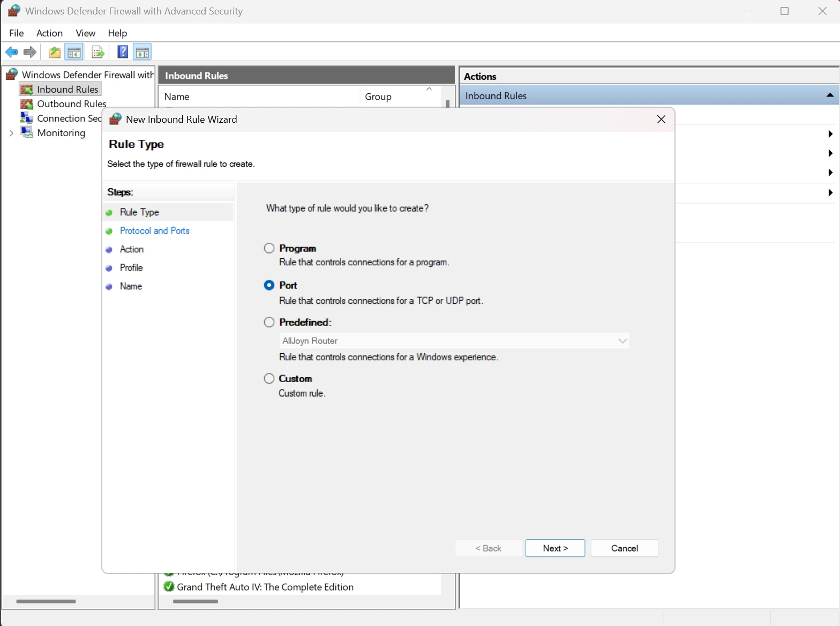The image size is (840, 626).
Task: Toggle Show/Hide Action Pane toolbar icon
Action: (x=142, y=52)
